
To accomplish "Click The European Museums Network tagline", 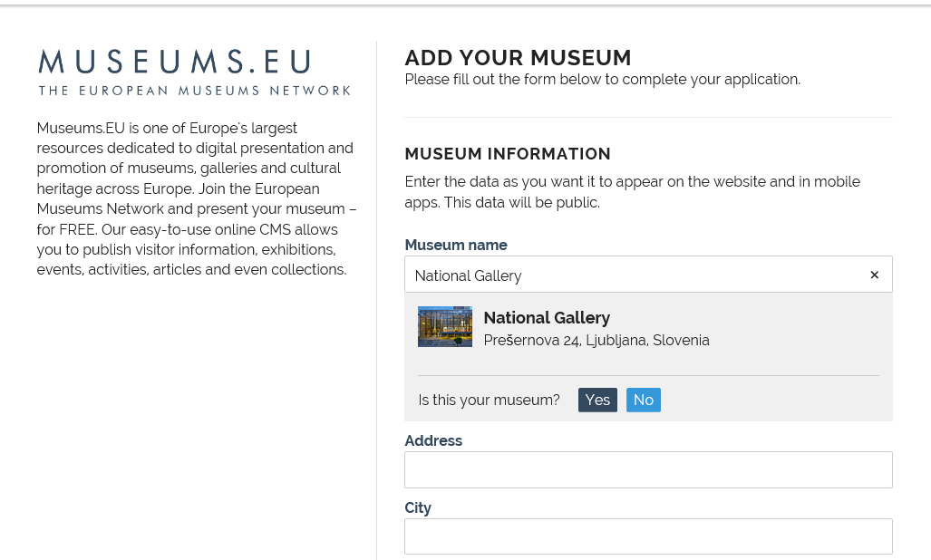I will (194, 91).
